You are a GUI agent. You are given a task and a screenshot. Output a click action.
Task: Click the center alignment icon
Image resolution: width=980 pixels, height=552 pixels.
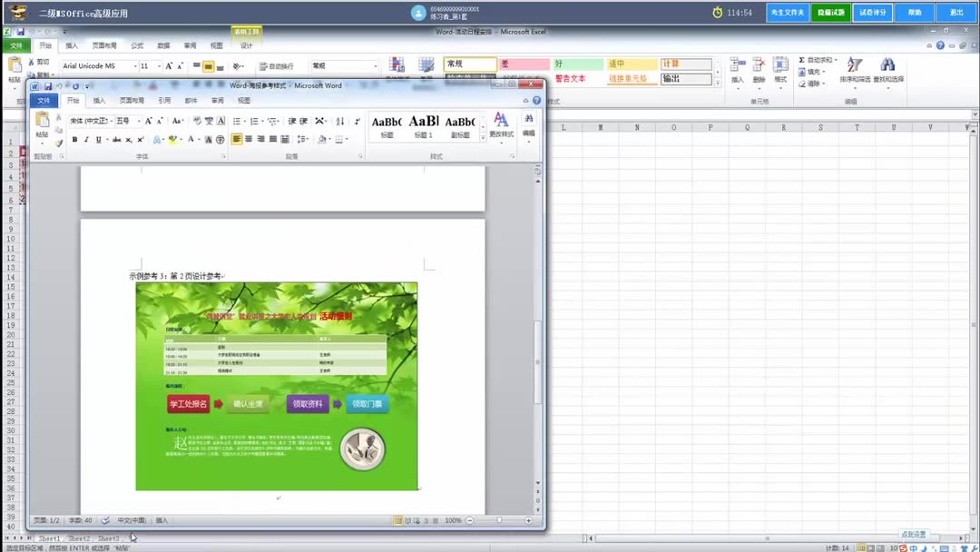point(249,139)
